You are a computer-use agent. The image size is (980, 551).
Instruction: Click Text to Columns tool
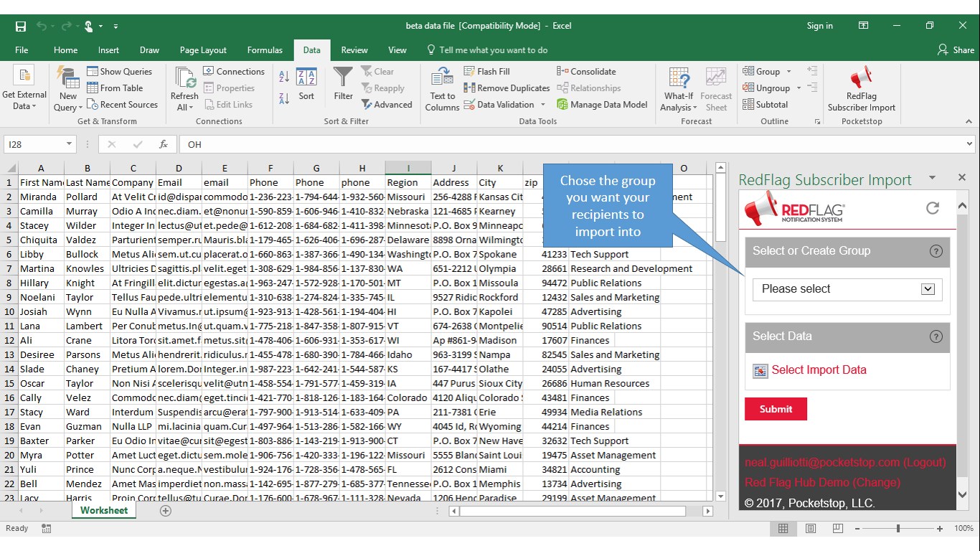point(442,90)
